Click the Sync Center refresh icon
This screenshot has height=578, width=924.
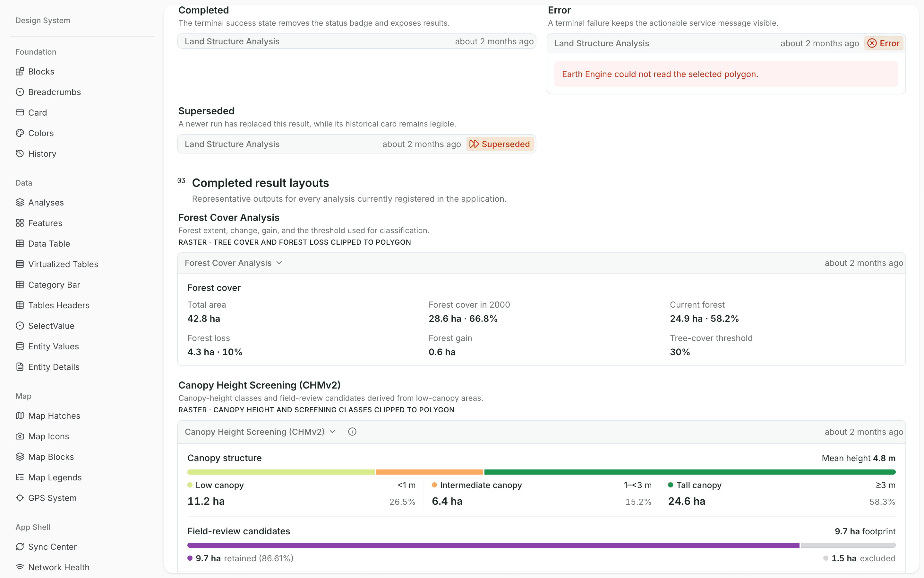20,547
